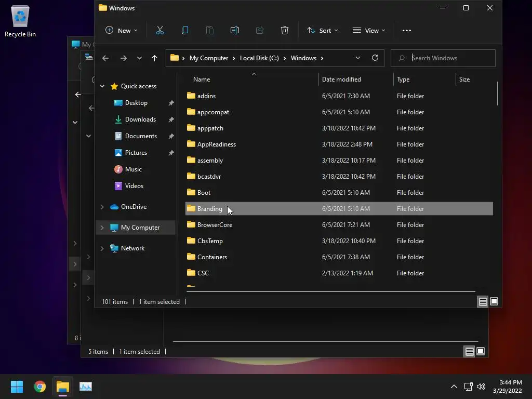
Task: Sort by Type column header
Action: (x=403, y=79)
